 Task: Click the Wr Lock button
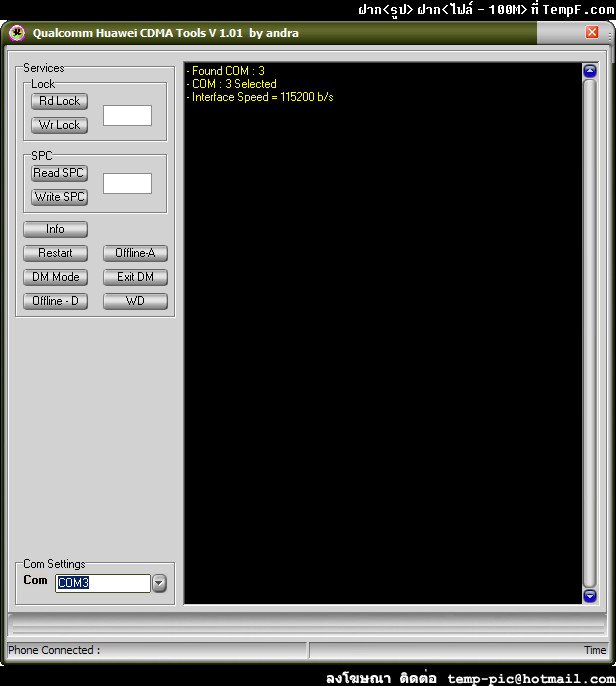pos(60,125)
